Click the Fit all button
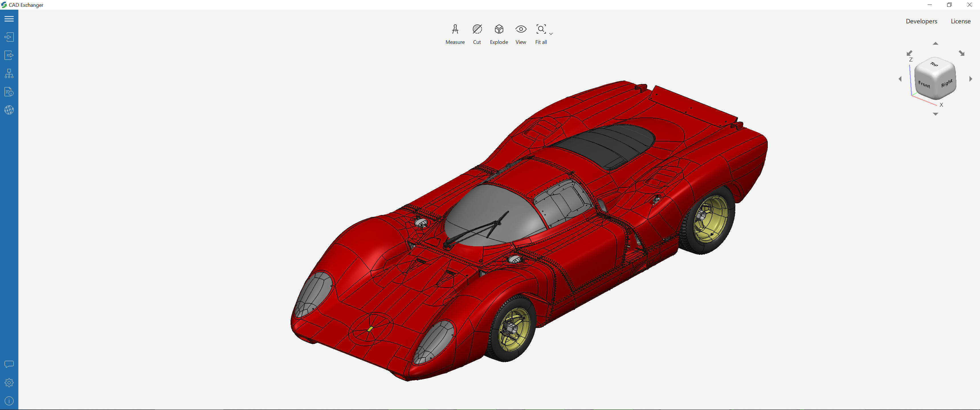 541,34
